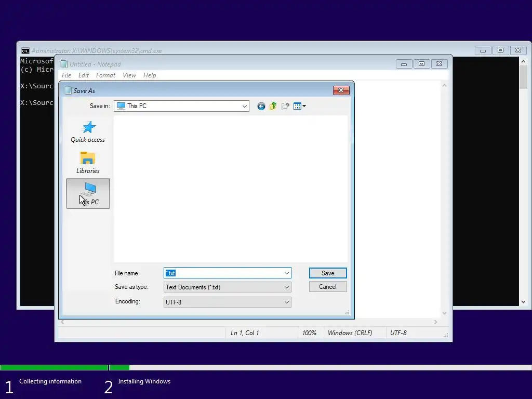Open Notepad's View menu
532x399 pixels.
[x=129, y=75]
